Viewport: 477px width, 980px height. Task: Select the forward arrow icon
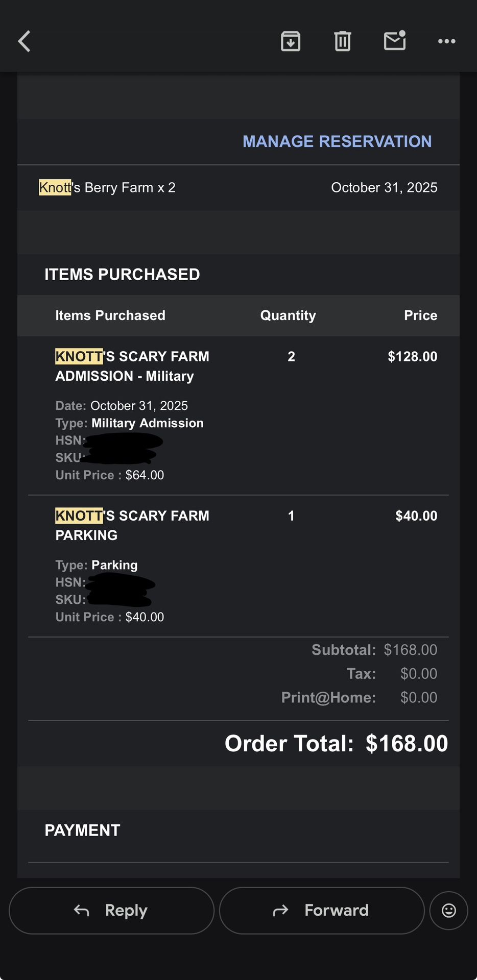tap(280, 910)
